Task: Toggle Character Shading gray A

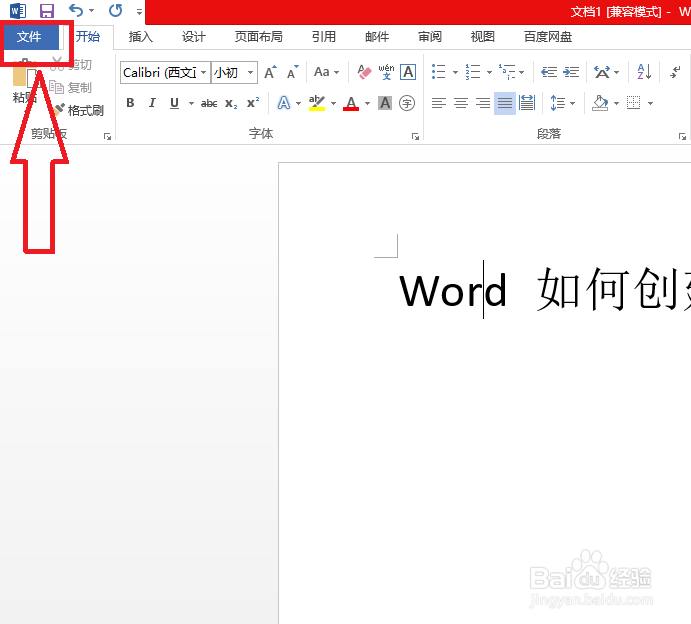Action: click(x=385, y=103)
